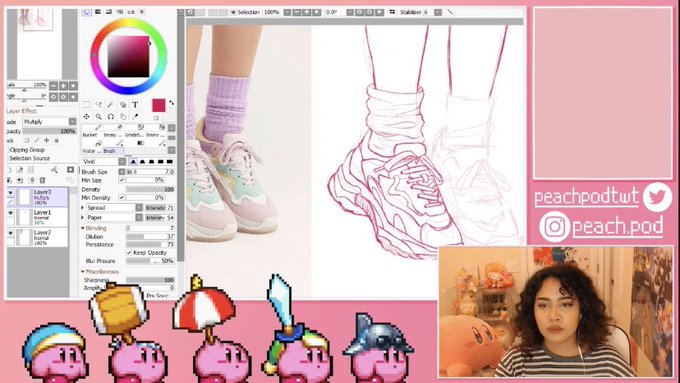Adjust the Brush Size slider
The image size is (680, 383).
point(150,171)
